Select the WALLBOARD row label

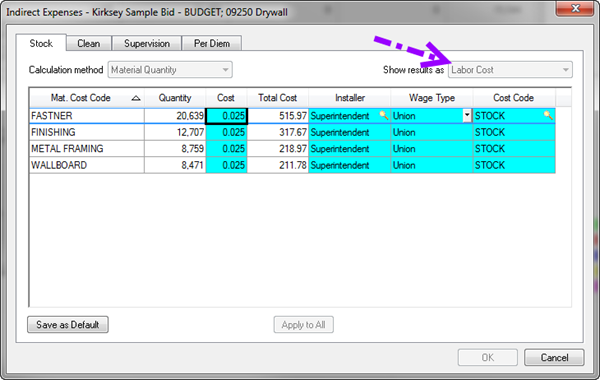coord(87,165)
